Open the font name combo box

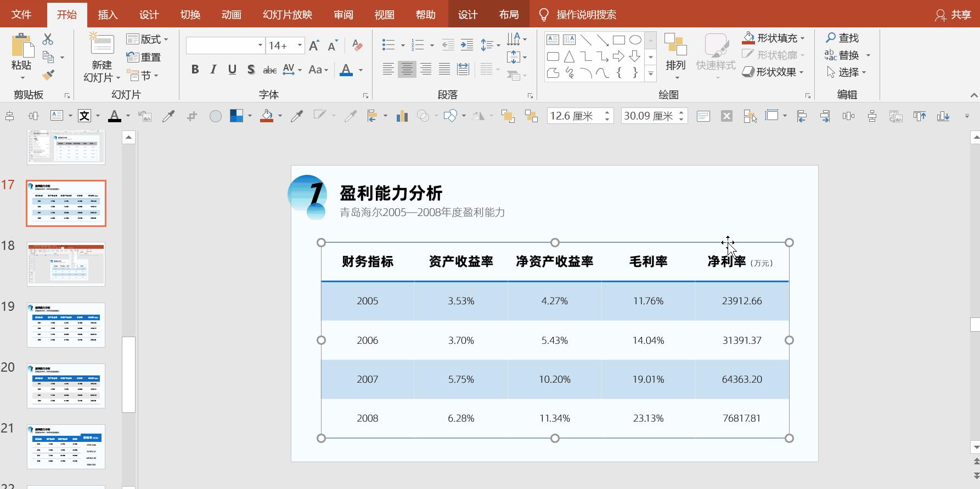coord(226,46)
